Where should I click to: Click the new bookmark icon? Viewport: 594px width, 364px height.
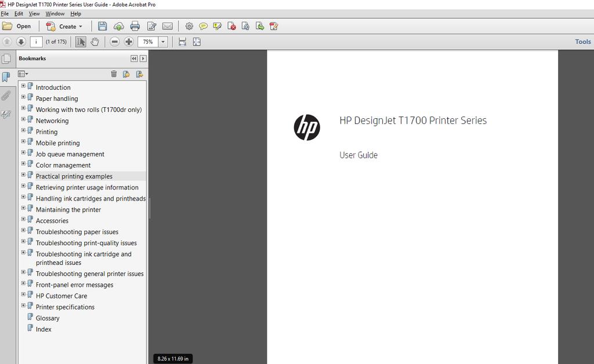click(126, 74)
